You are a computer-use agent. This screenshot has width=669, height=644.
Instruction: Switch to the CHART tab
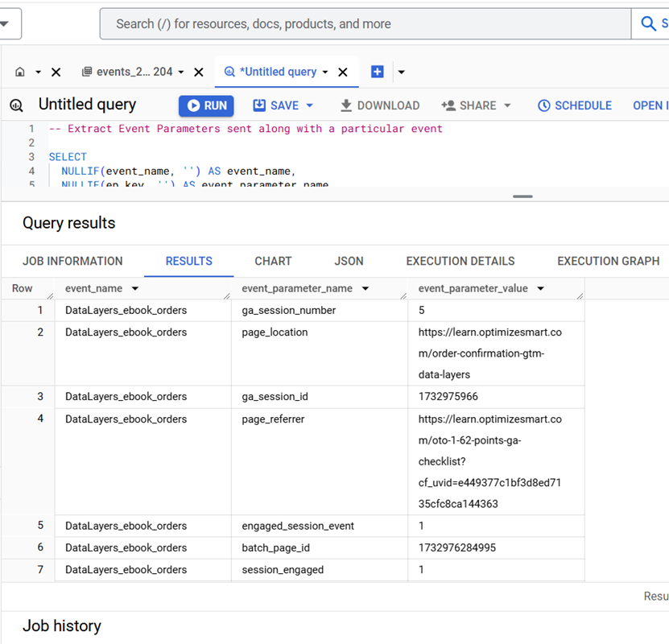(x=272, y=261)
